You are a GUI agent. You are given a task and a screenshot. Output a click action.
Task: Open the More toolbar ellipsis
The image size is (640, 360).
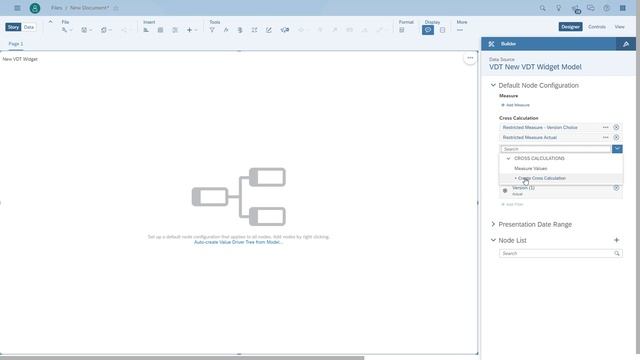click(x=460, y=30)
